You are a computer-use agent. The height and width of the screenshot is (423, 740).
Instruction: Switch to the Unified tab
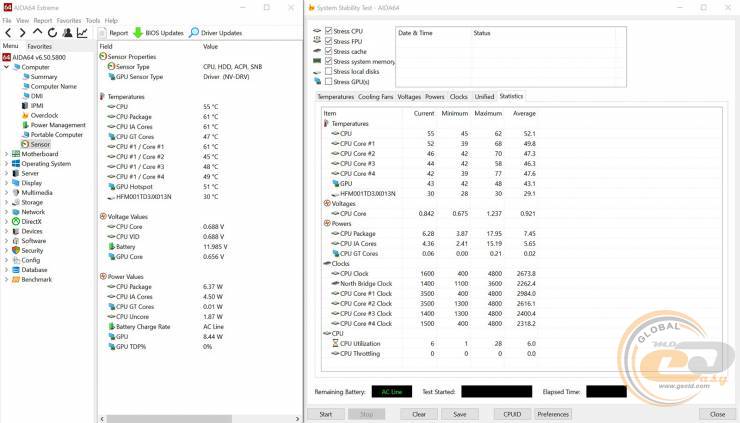(484, 97)
